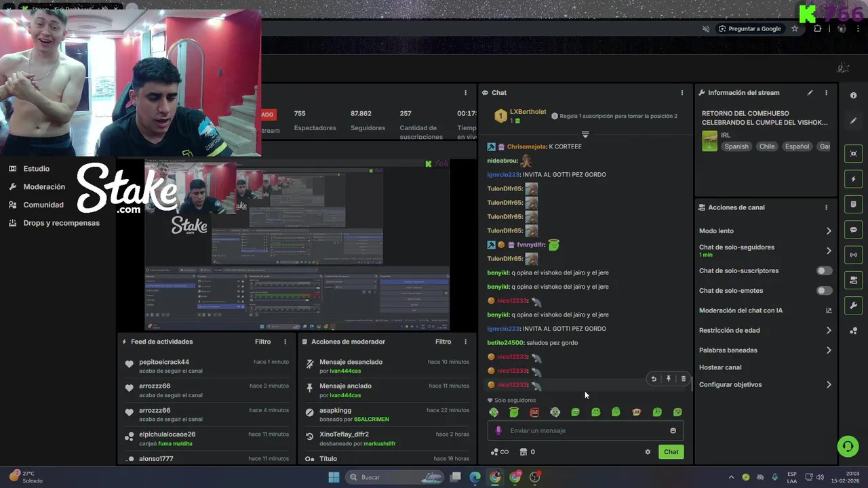Click the document icon in right sidebar
The image size is (868, 488).
click(x=853, y=204)
